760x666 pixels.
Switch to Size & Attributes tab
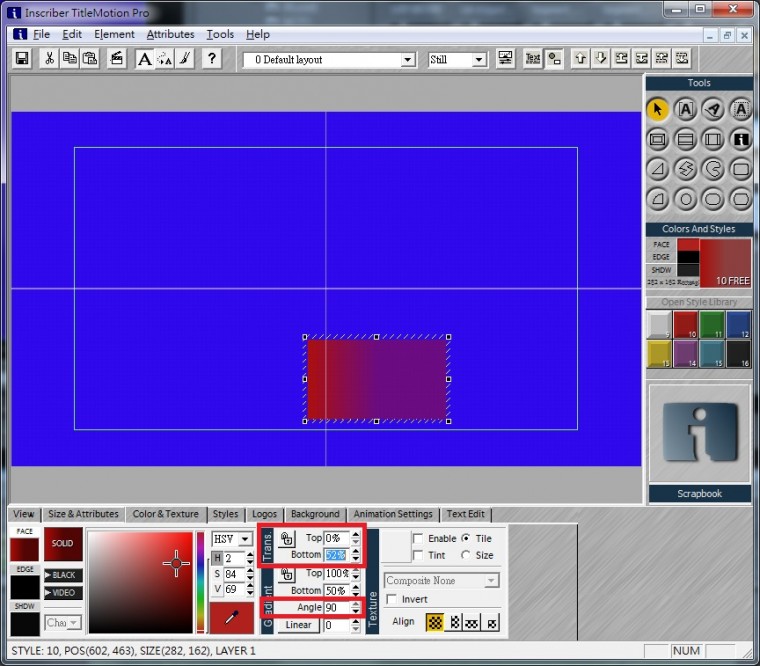coord(83,514)
